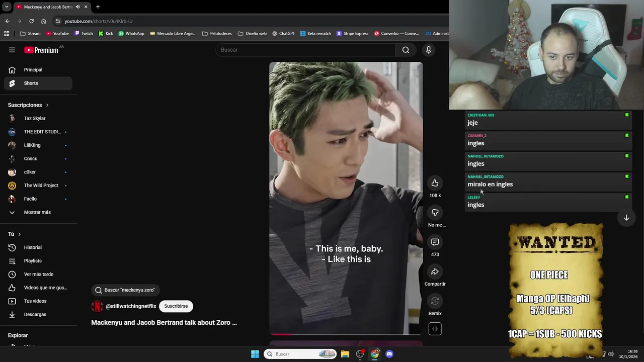Open @stillwatchingnetflix channel link
Image resolution: width=644 pixels, height=362 pixels.
click(131, 306)
